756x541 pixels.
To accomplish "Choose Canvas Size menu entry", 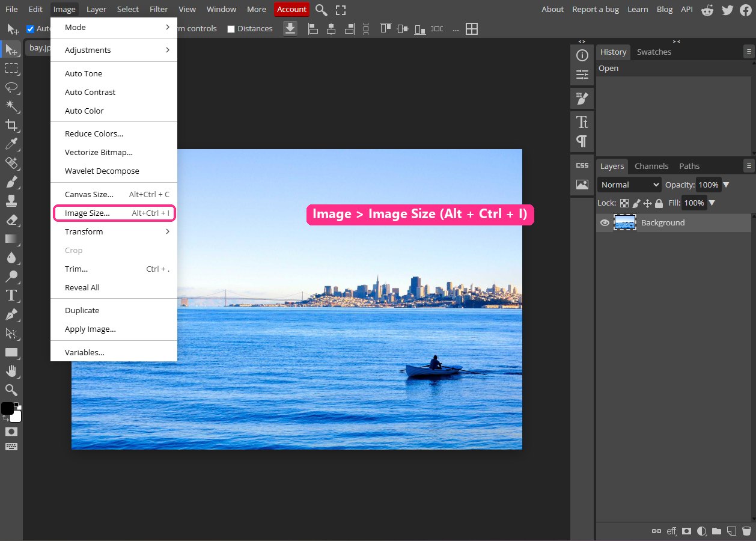I will 114,194.
